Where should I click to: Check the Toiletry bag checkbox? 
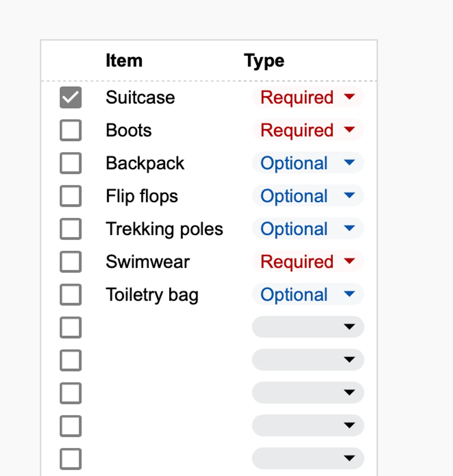click(71, 294)
